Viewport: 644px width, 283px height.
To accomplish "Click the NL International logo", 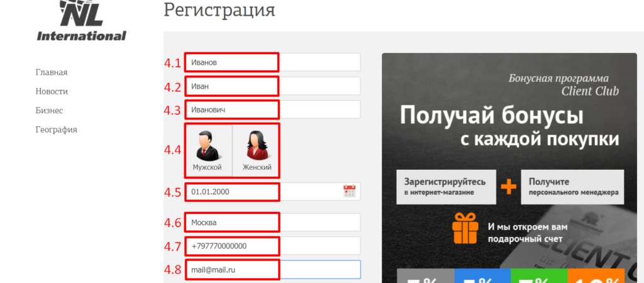I will (x=81, y=21).
